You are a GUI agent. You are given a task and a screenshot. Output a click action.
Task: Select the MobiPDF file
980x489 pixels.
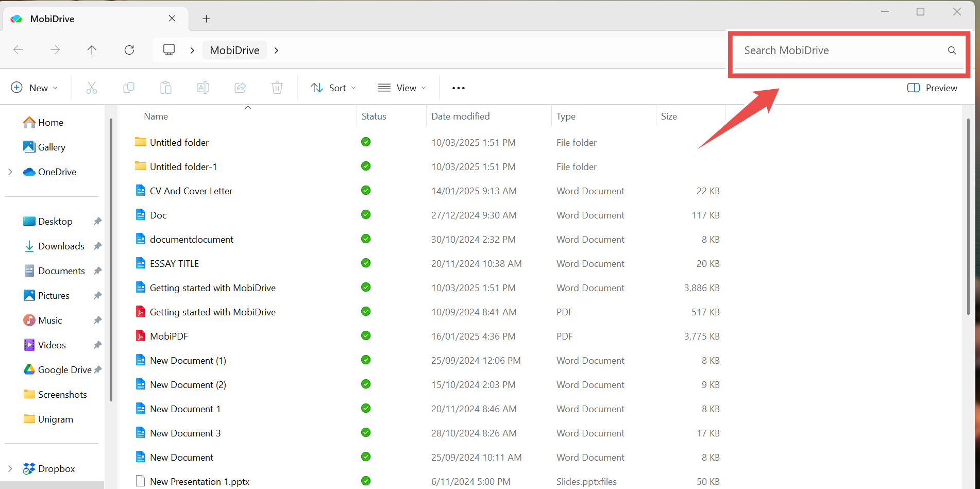[x=169, y=336]
